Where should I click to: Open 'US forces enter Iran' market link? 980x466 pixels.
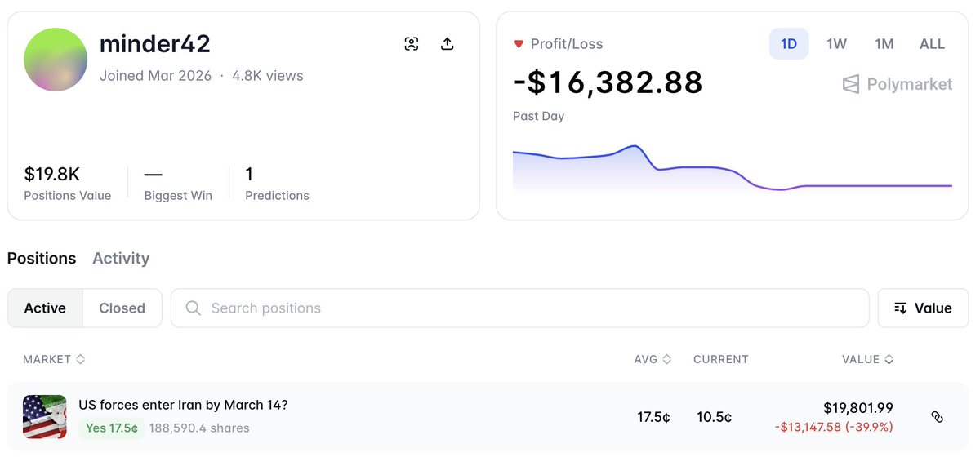[x=183, y=405]
